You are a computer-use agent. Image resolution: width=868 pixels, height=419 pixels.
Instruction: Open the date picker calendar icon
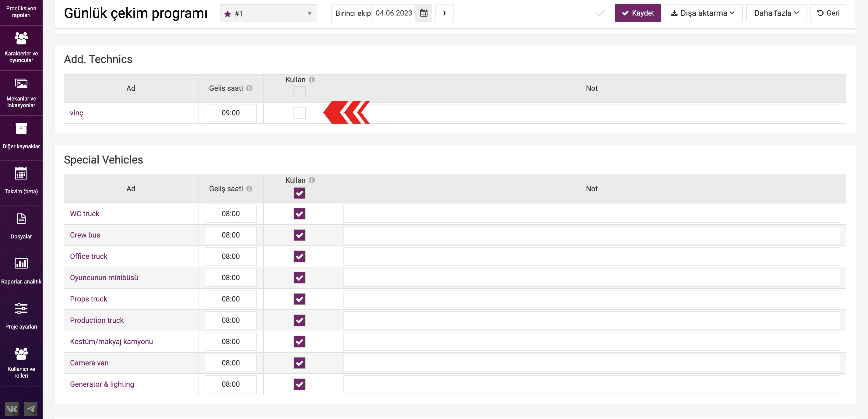point(423,13)
